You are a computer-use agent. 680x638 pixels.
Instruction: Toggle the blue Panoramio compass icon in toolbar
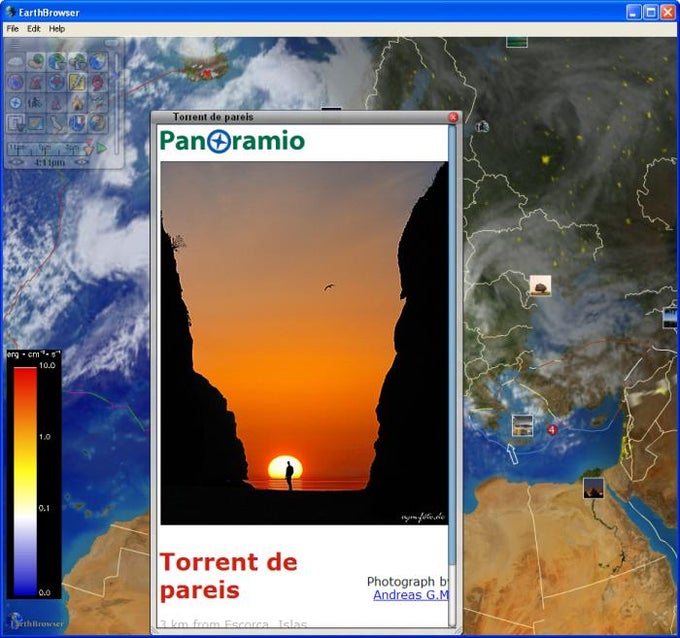tap(16, 103)
